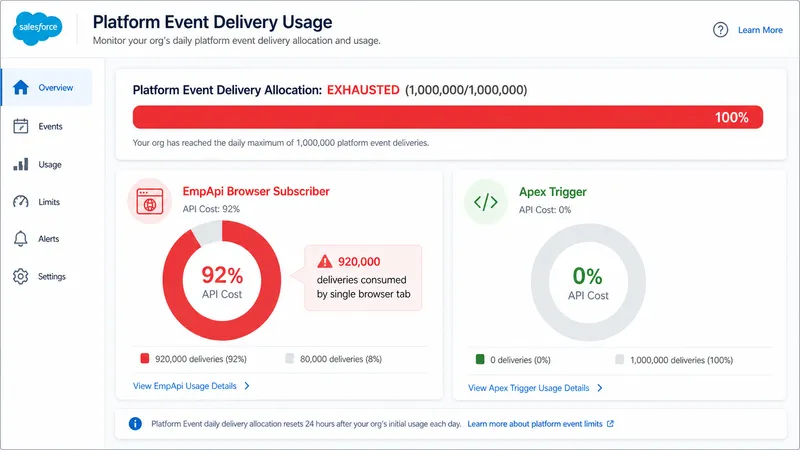Click the Limits gauge icon
The height and width of the screenshot is (450, 800).
click(21, 202)
